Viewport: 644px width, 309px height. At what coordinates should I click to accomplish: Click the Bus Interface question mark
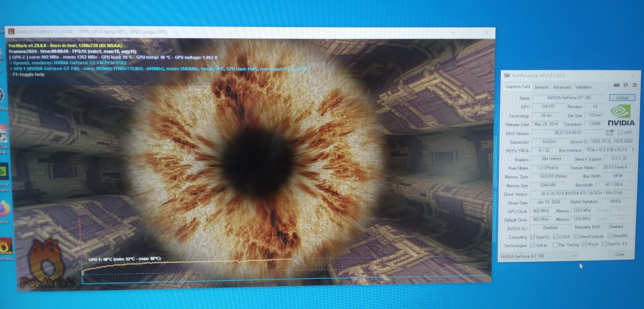coord(633,150)
